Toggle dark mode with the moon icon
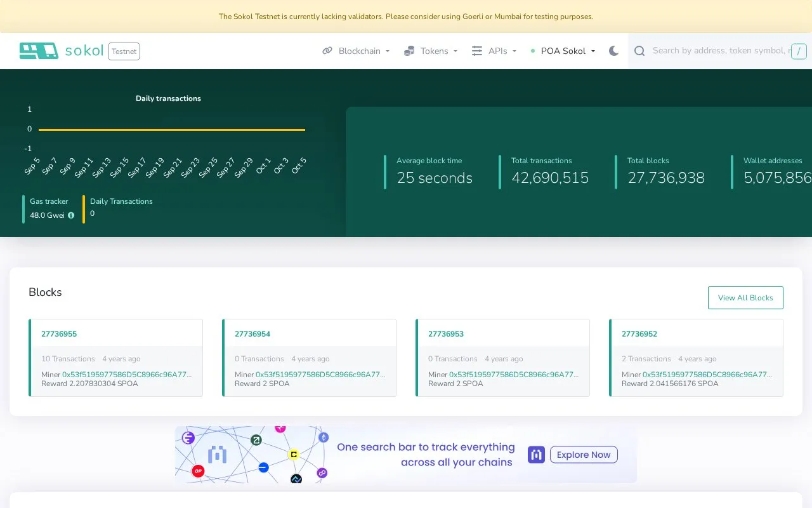 coord(613,51)
